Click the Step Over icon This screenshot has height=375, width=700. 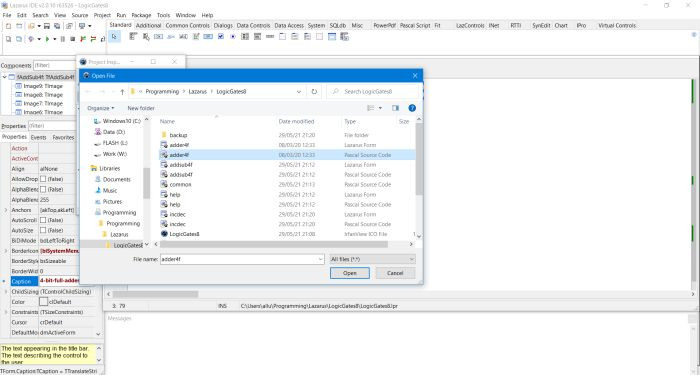pyautogui.click(x=93, y=39)
